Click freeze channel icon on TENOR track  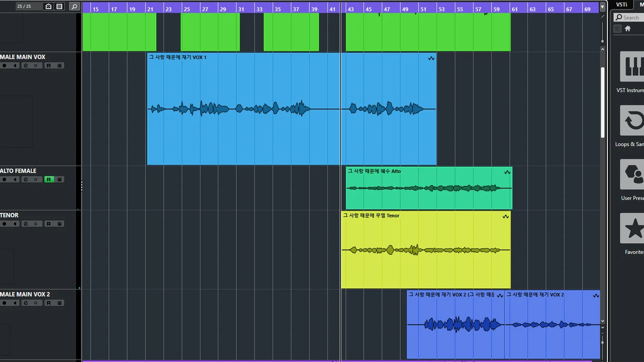[x=36, y=224]
